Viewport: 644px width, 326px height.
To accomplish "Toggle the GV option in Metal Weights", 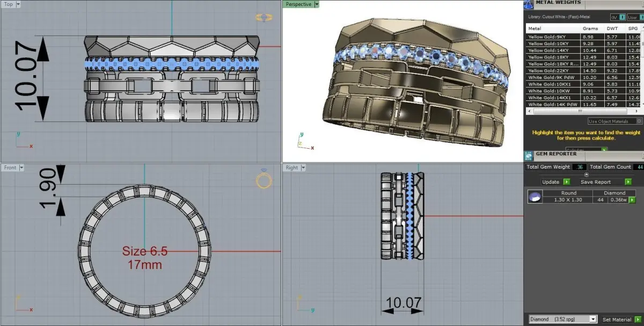I will [618, 17].
